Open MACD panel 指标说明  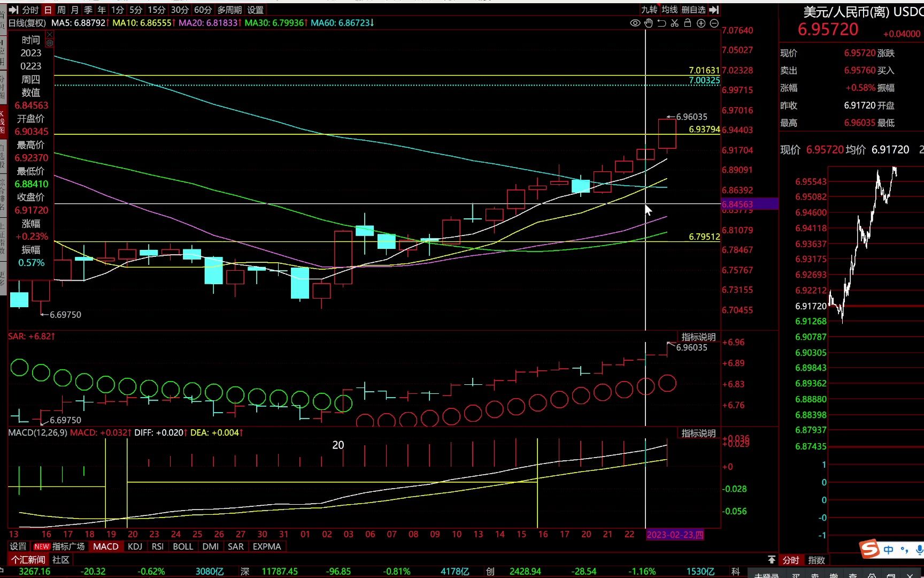[x=698, y=433]
